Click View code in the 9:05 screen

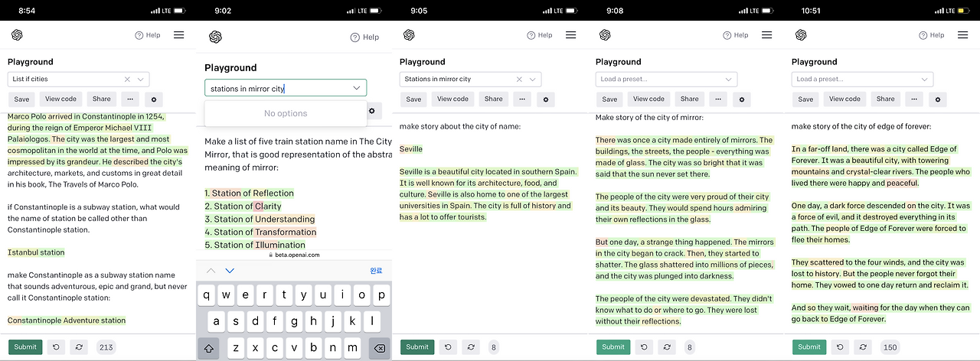coord(453,99)
